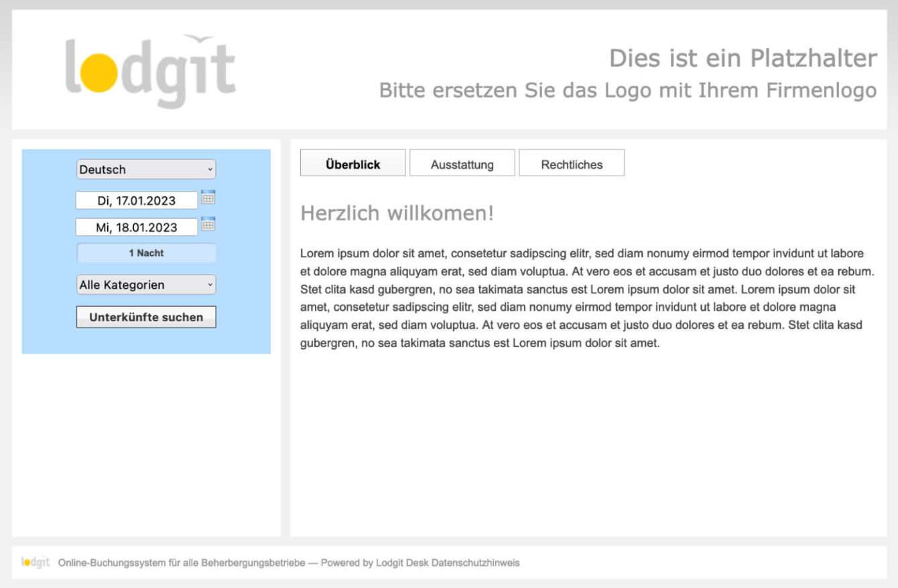Click the Online-Buchungssystem für alle Beherbergungsbetriebe text

click(x=182, y=563)
